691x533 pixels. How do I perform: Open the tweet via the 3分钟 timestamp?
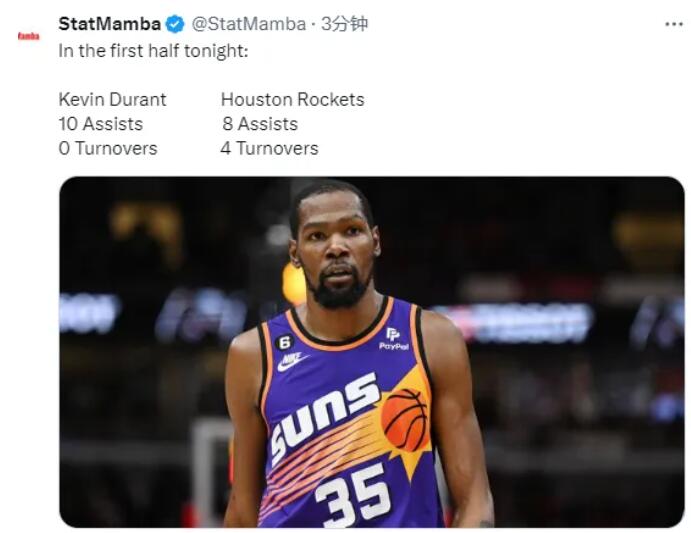coord(344,24)
